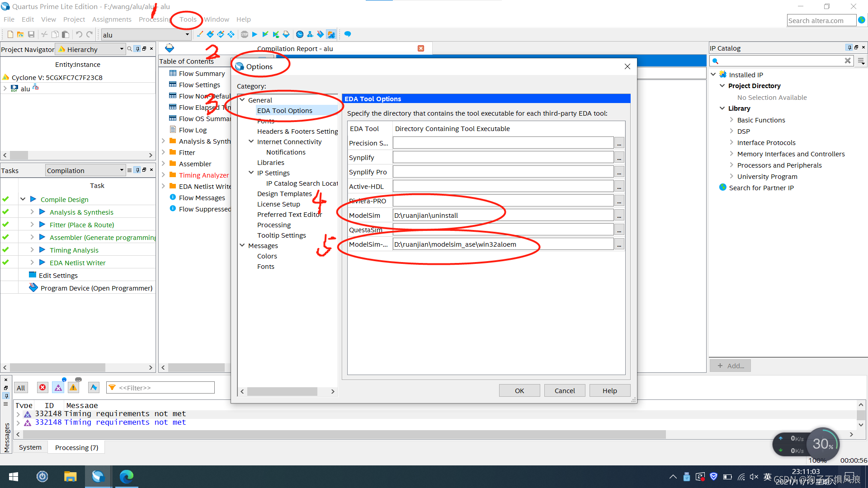The height and width of the screenshot is (488, 868).
Task: Toggle the warning messages filter button
Action: (x=73, y=388)
